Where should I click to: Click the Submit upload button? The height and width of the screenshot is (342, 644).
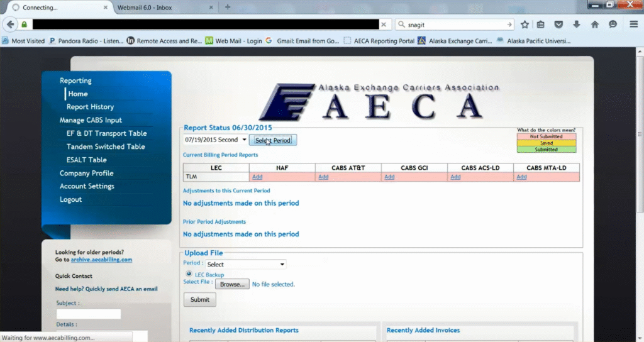tap(199, 300)
